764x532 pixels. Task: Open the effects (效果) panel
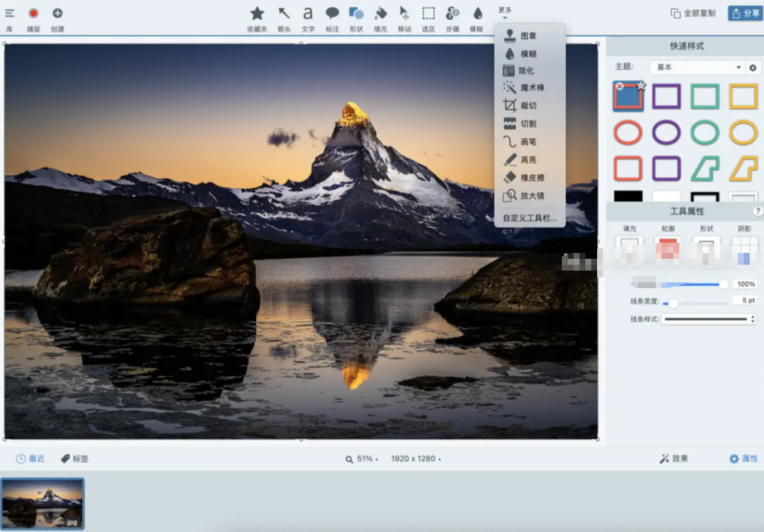coord(674,458)
